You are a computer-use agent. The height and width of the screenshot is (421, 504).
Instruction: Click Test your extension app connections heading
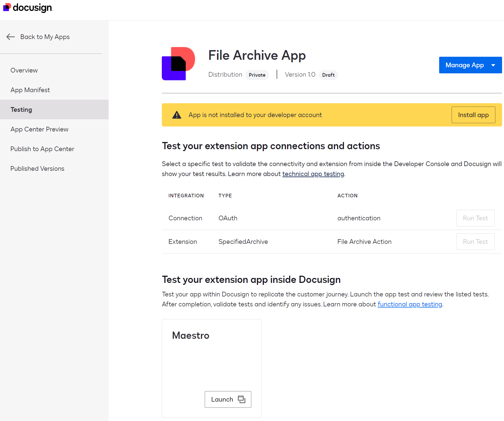coord(271,146)
